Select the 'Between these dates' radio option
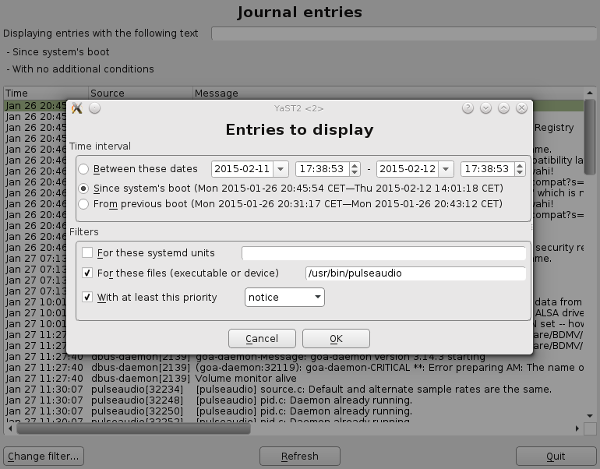The height and width of the screenshot is (469, 600). [84, 169]
